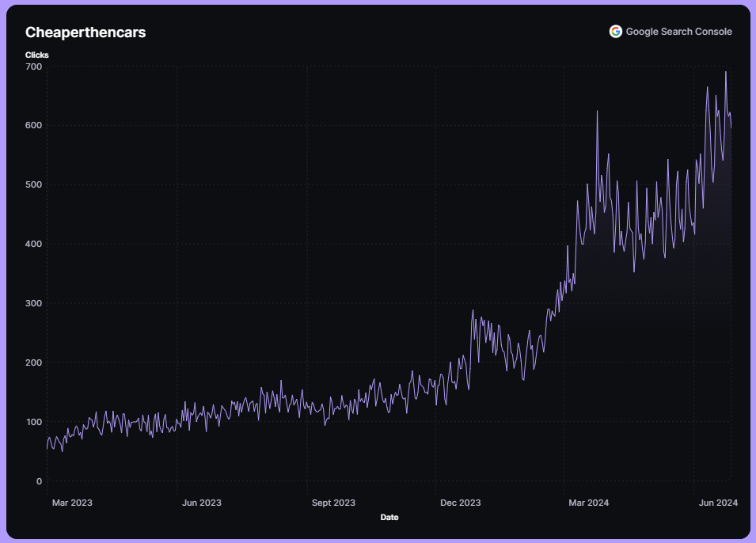This screenshot has height=543, width=756.
Task: Select the Sept 2023 axis label
Action: (x=333, y=503)
